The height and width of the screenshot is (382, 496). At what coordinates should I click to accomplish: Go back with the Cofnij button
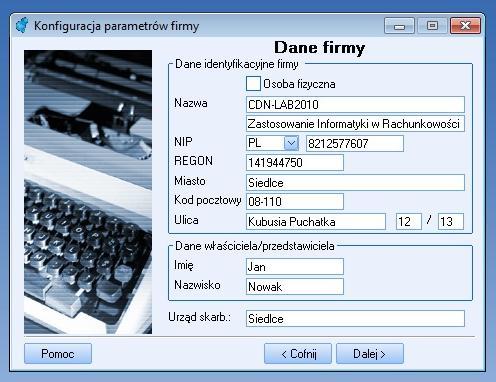coord(298,354)
